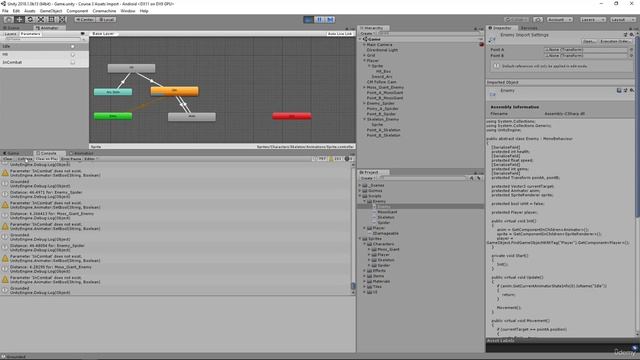Switch to the Scene tab
The image size is (640, 360).
[13, 28]
